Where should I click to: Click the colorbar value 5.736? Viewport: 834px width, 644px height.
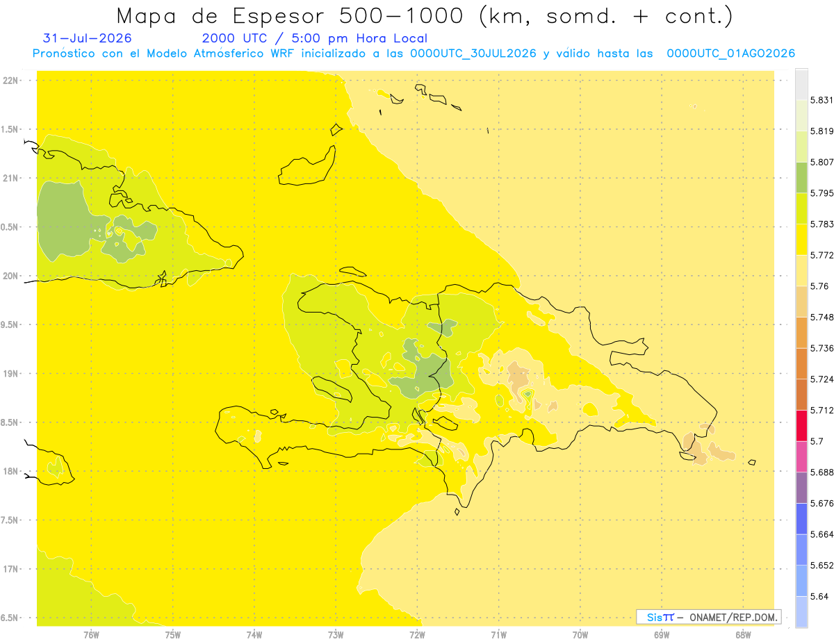(x=821, y=348)
